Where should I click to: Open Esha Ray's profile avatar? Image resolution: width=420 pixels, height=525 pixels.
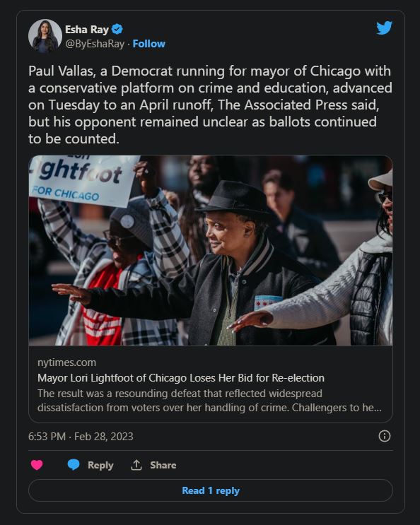click(x=45, y=36)
